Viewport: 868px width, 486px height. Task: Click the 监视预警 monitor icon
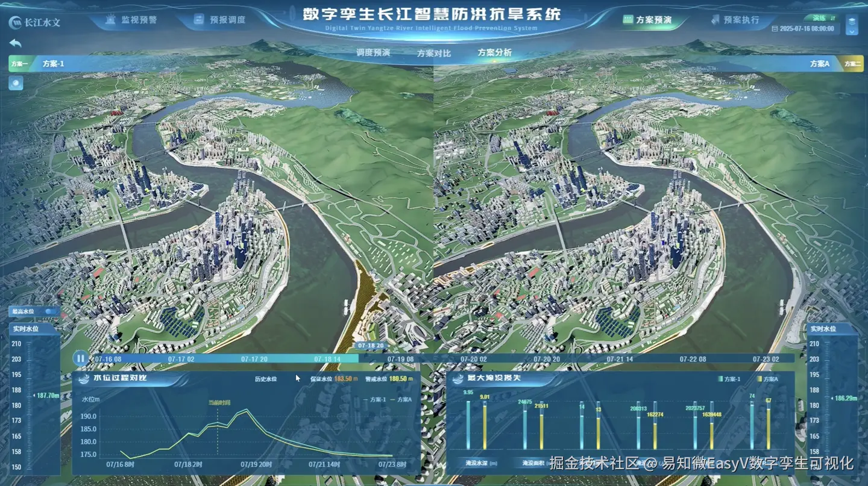(110, 19)
